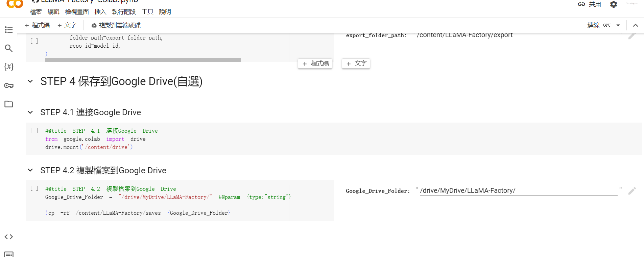Open the 工具 menu
The image size is (644, 257).
[x=147, y=12]
